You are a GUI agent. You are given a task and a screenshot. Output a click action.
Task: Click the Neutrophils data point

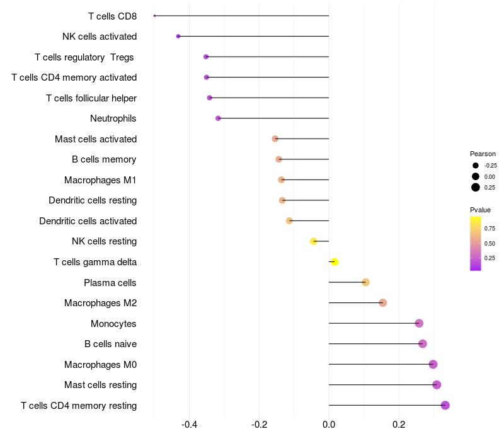[218, 118]
